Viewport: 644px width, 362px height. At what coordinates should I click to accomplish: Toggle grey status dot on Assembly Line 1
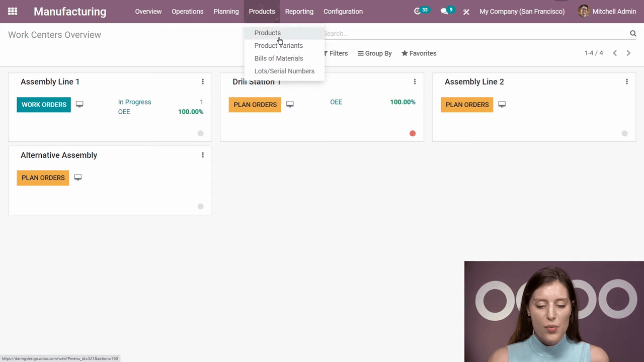(200, 133)
